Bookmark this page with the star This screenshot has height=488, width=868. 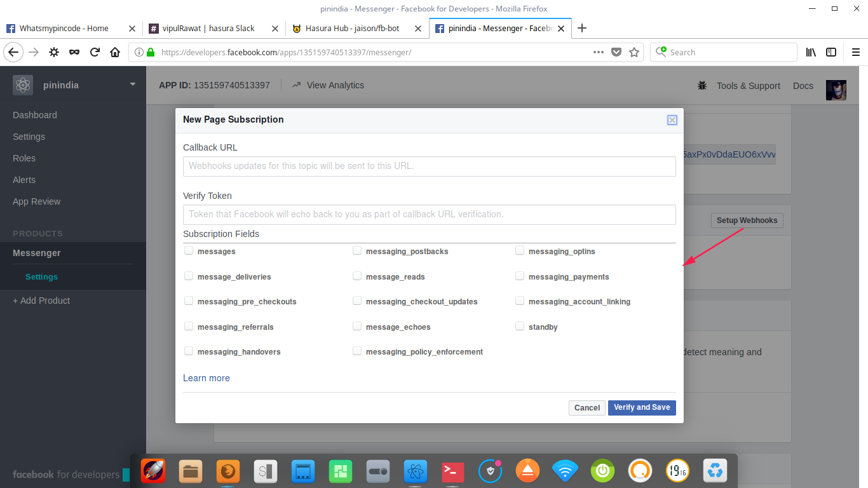point(634,52)
